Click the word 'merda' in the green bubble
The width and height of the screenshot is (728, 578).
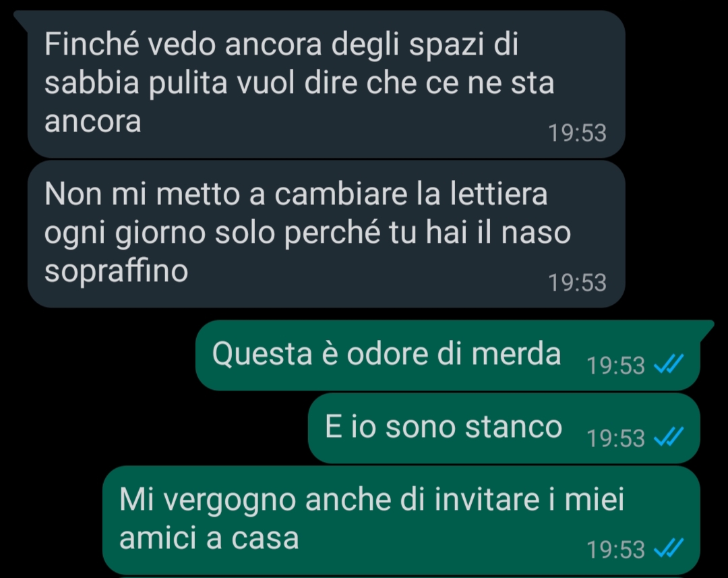pyautogui.click(x=516, y=354)
